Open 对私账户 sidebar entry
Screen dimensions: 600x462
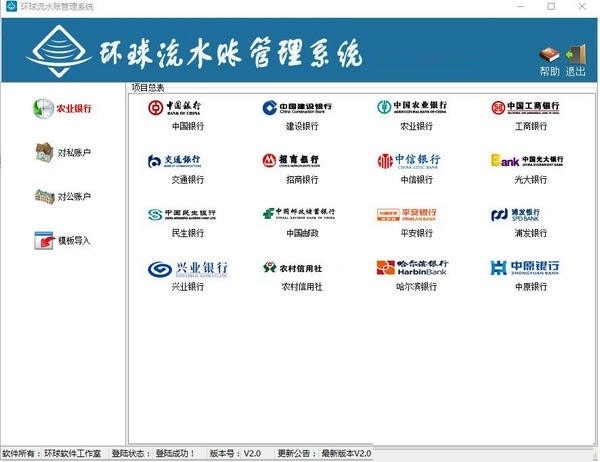click(63, 152)
